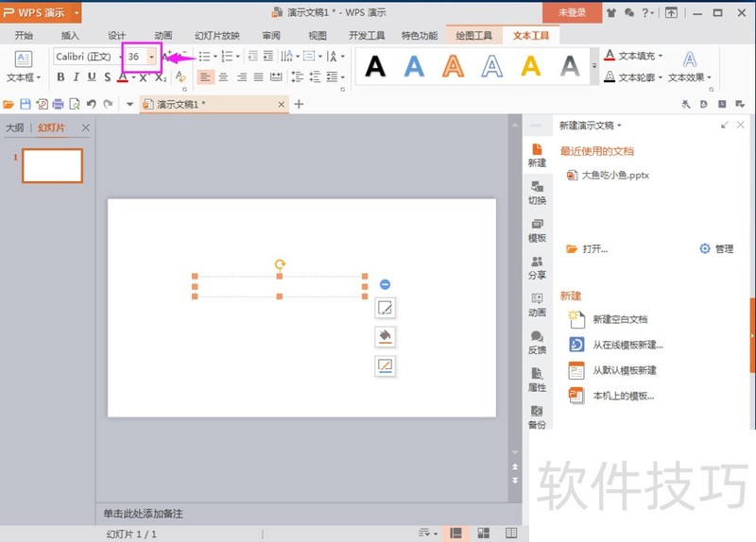Click the save document icon
The width and height of the screenshot is (756, 542).
tap(26, 104)
